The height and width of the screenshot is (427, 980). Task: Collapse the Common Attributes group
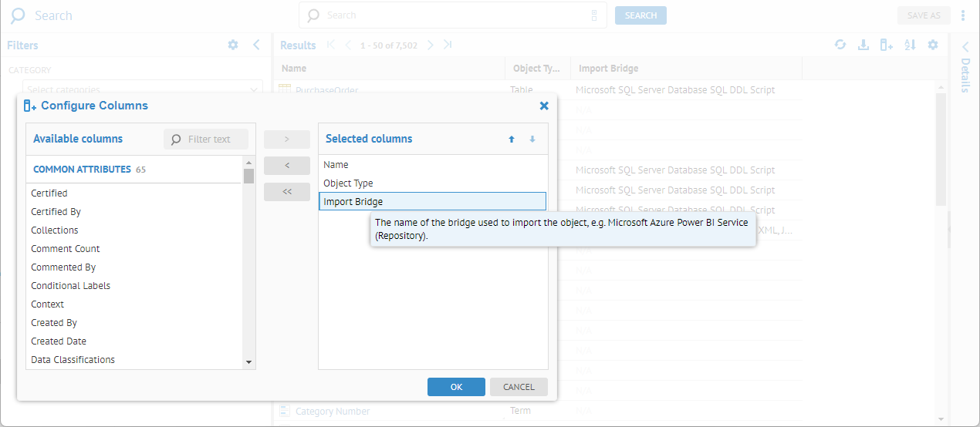click(x=82, y=170)
